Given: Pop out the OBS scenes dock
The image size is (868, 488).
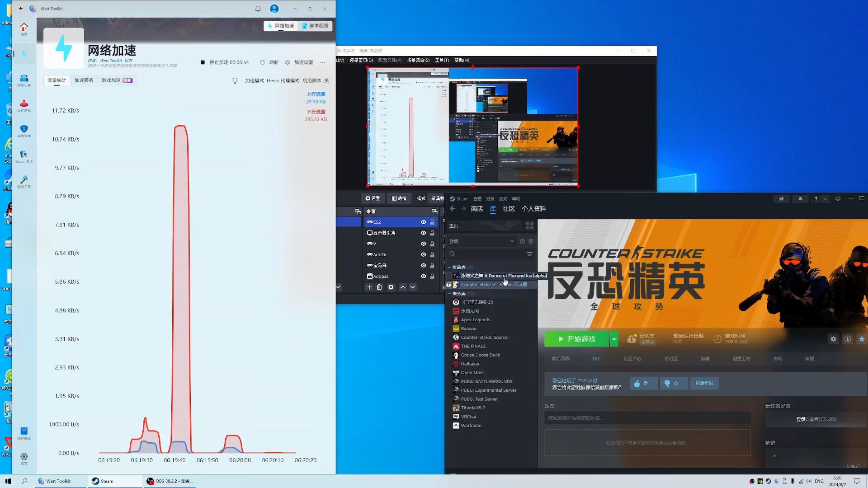Looking at the screenshot, I should pyautogui.click(x=358, y=211).
